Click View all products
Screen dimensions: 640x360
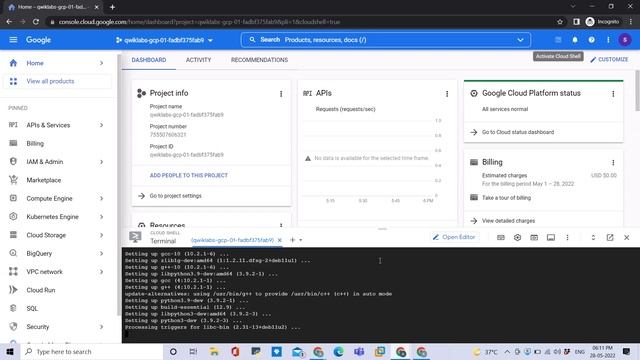tap(57, 81)
